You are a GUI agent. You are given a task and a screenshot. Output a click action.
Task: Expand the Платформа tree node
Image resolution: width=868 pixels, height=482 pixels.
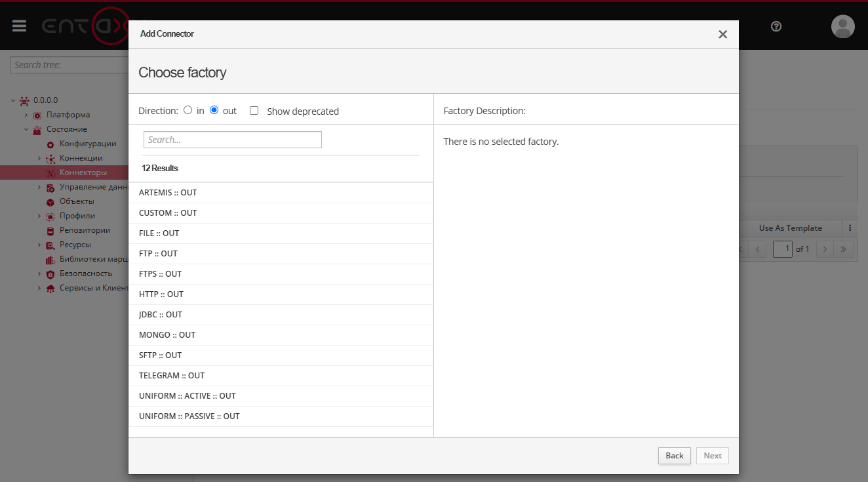[x=26, y=115]
